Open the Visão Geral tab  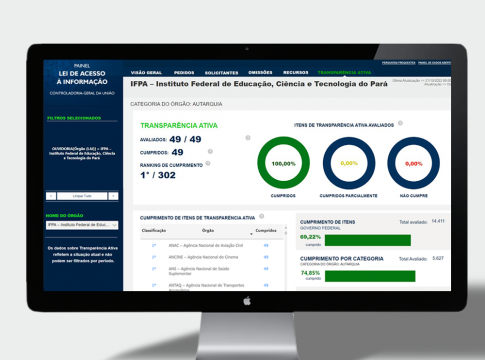(146, 73)
